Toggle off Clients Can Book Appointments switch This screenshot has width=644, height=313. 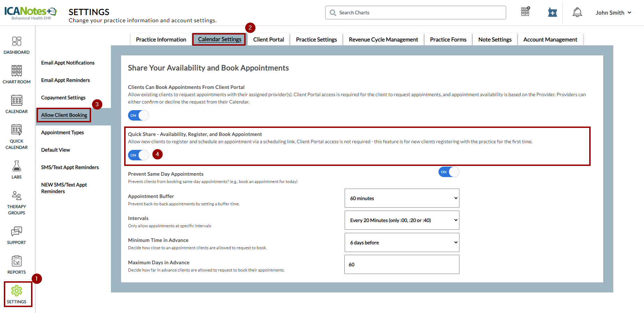[138, 115]
